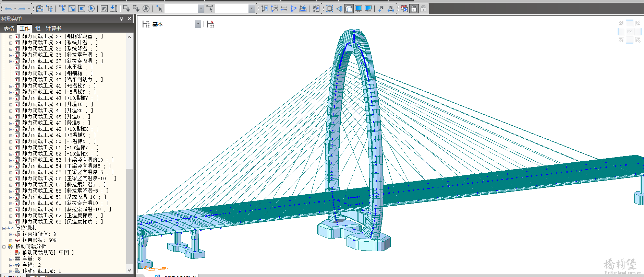Expand the 钢束形状: 509 node
Screen dimensions: 644x277
point(11,240)
